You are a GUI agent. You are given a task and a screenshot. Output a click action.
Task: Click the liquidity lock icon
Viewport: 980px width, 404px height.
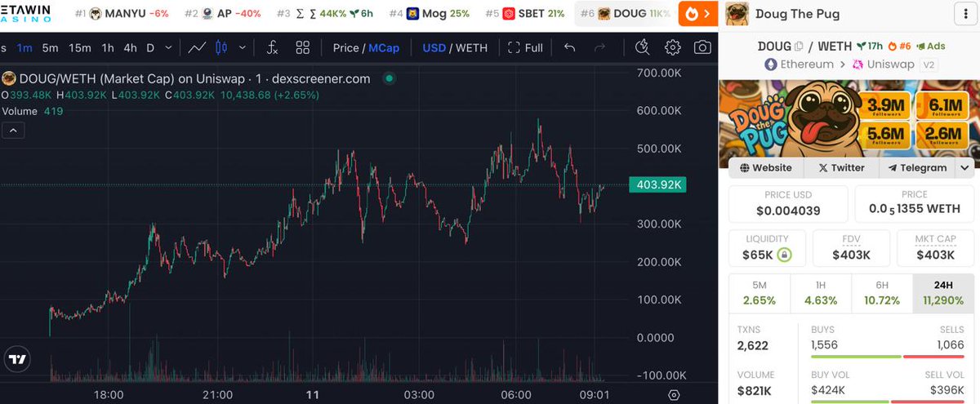click(783, 255)
